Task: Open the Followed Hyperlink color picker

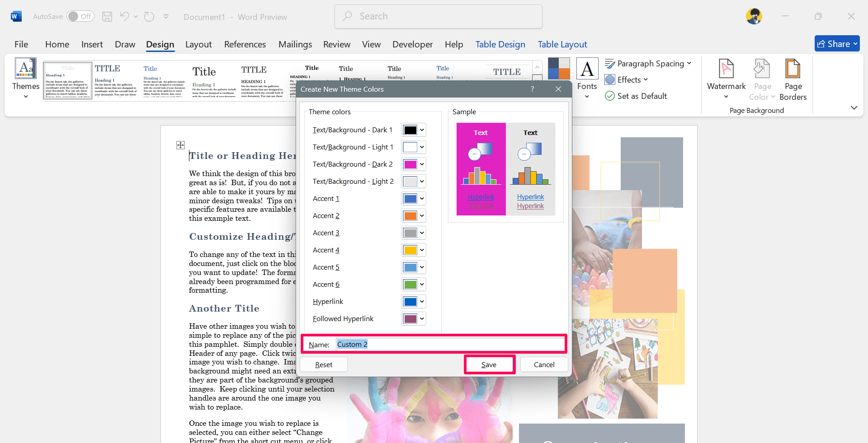Action: (x=414, y=319)
